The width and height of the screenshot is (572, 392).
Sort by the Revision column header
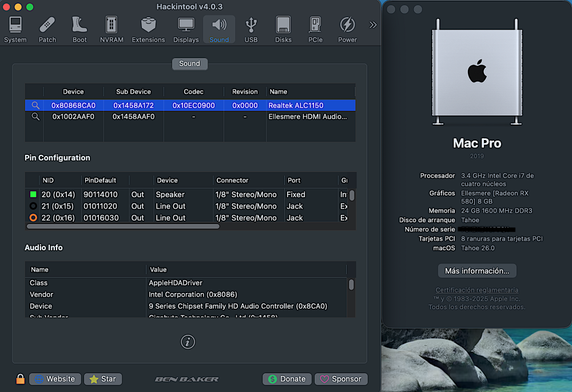click(x=245, y=91)
